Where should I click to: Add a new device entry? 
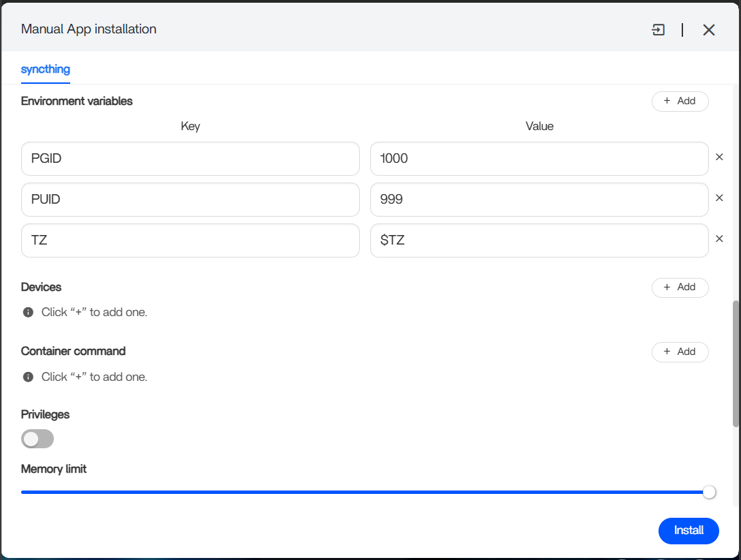(x=680, y=287)
